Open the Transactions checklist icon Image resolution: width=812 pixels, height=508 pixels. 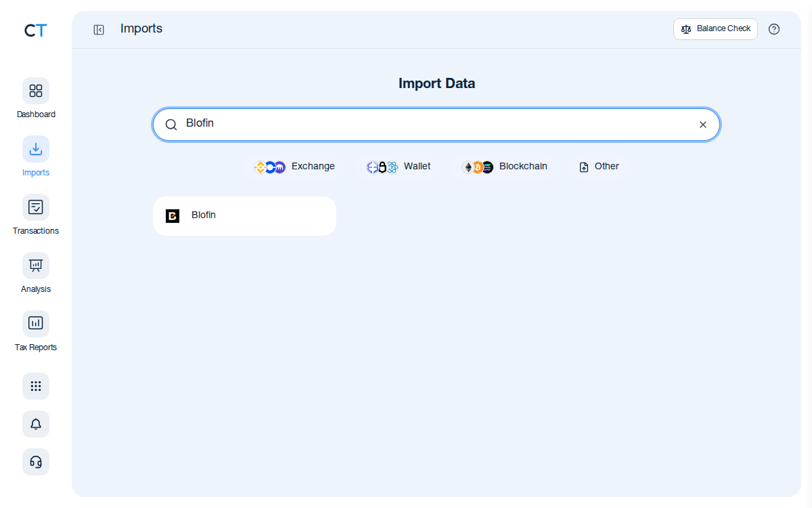point(36,207)
